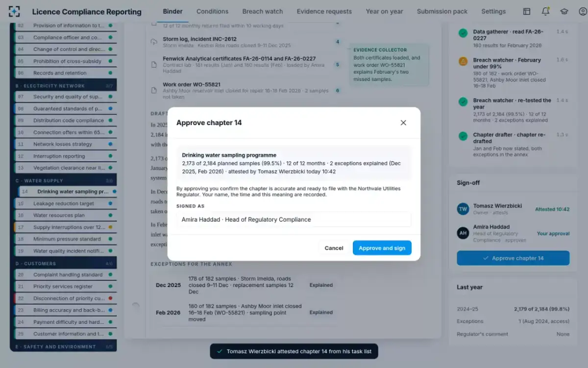This screenshot has height=368, width=588.
Task: Select chapter 11 Network losses strategy
Action: pos(66,144)
